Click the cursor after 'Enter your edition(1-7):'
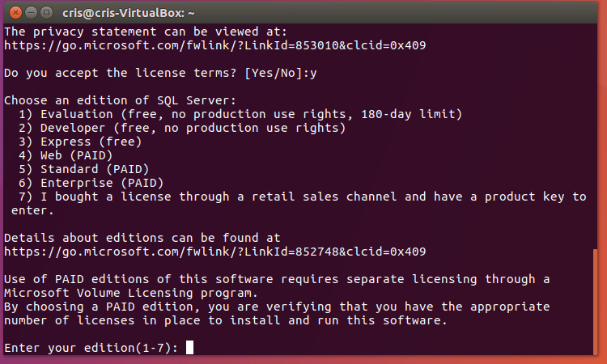The image size is (607, 364). tap(189, 348)
